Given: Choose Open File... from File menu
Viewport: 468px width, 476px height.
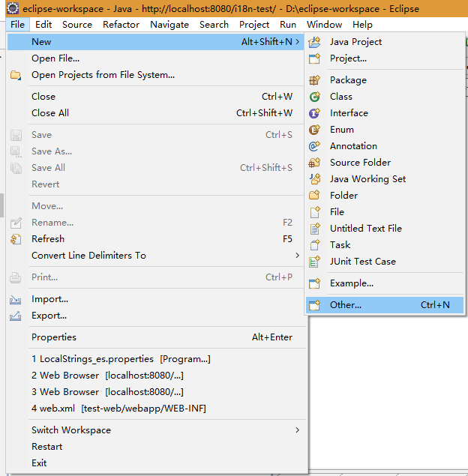Looking at the screenshot, I should 155,58.
